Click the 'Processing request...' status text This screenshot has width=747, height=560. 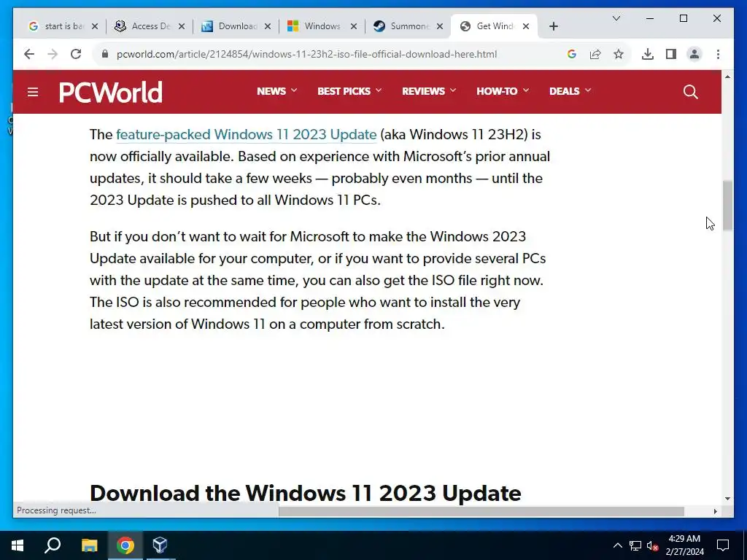[x=56, y=510]
